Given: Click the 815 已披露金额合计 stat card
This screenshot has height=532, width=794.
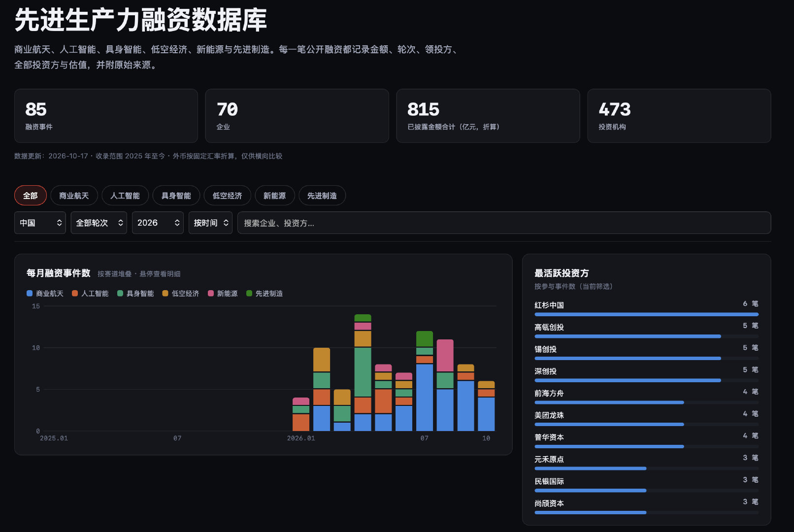Looking at the screenshot, I should 488,116.
